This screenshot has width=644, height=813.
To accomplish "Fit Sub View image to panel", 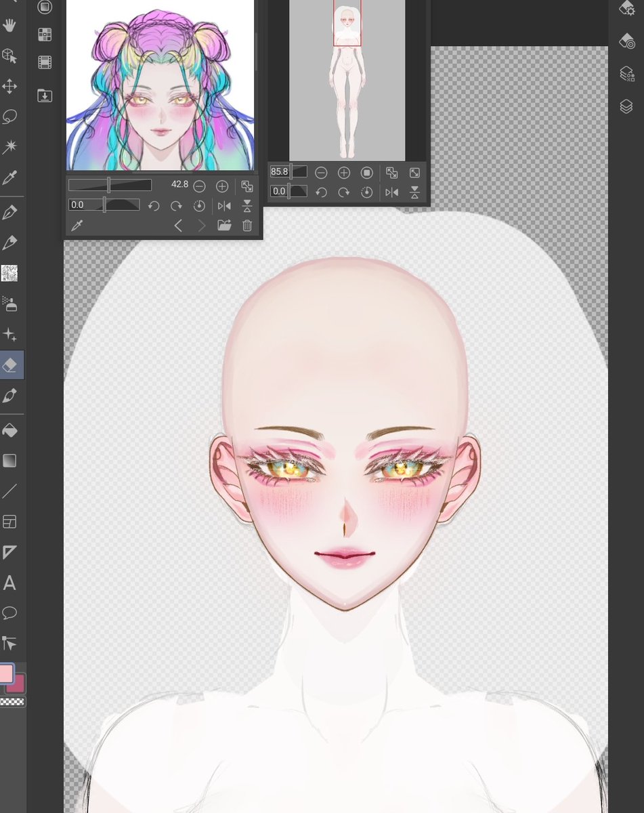I will (x=247, y=186).
